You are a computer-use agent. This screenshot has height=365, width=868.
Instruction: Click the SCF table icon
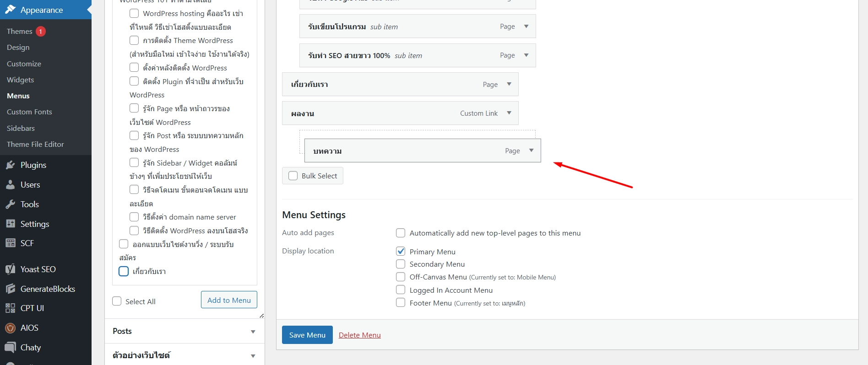pos(10,243)
